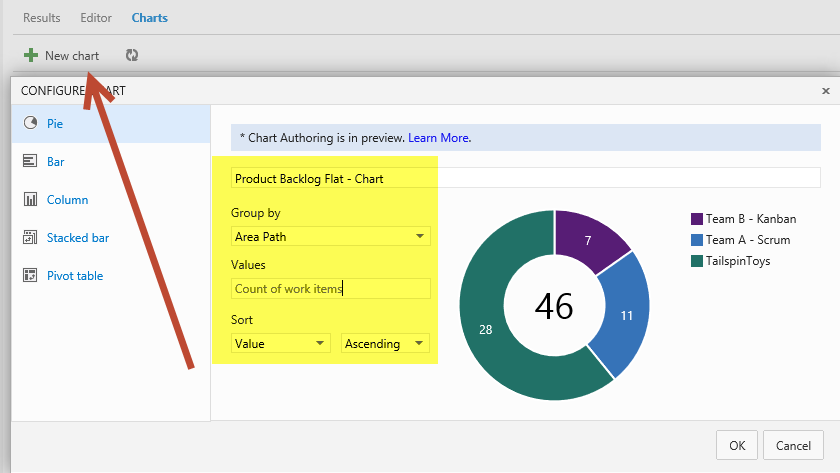The width and height of the screenshot is (840, 473).
Task: Open the Charts tab
Action: [x=150, y=18]
